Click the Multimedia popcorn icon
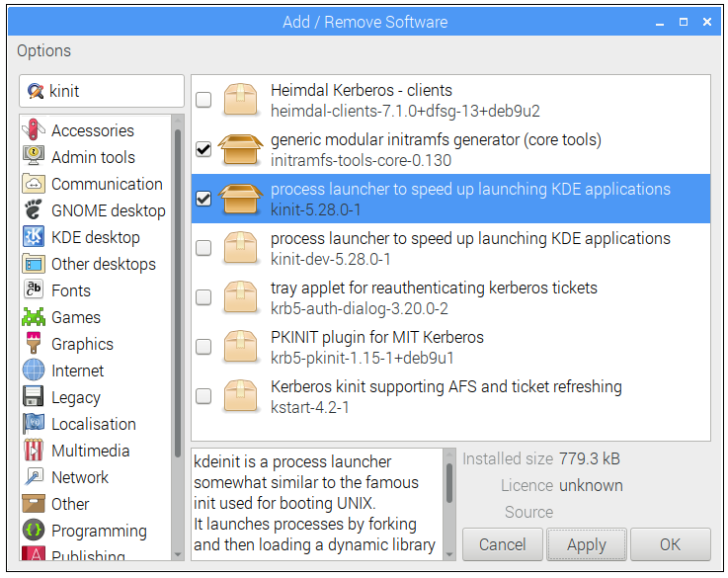728x578 pixels. (x=34, y=450)
